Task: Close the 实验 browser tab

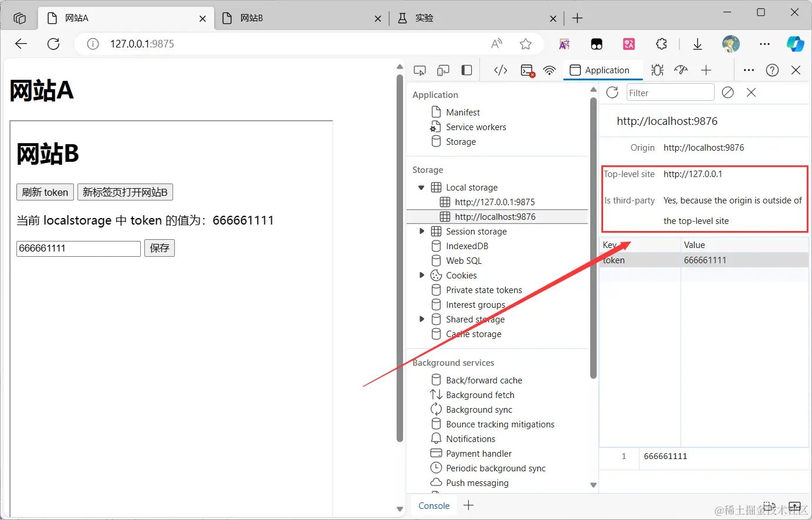Action: tap(553, 18)
